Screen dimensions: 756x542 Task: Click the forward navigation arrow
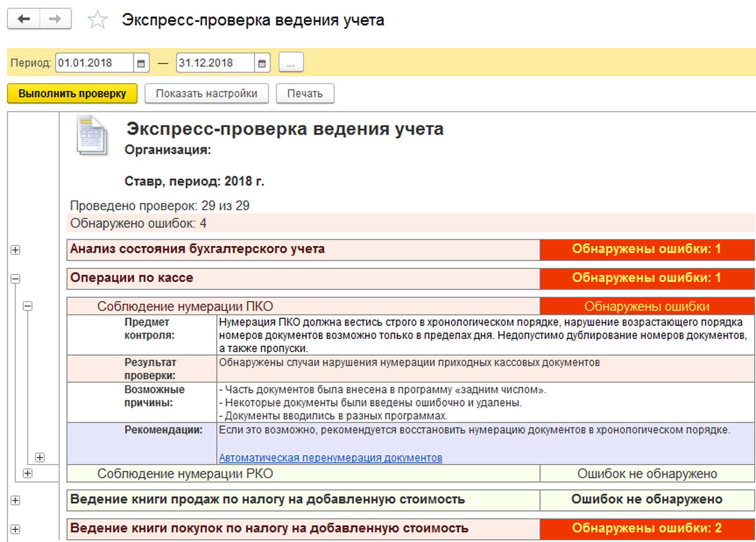[55, 20]
